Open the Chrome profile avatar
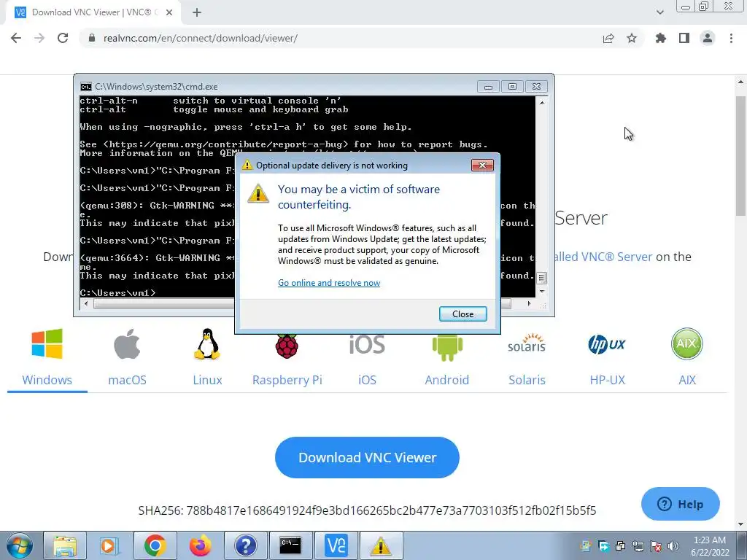Screen dimensions: 747x560 coord(708,38)
